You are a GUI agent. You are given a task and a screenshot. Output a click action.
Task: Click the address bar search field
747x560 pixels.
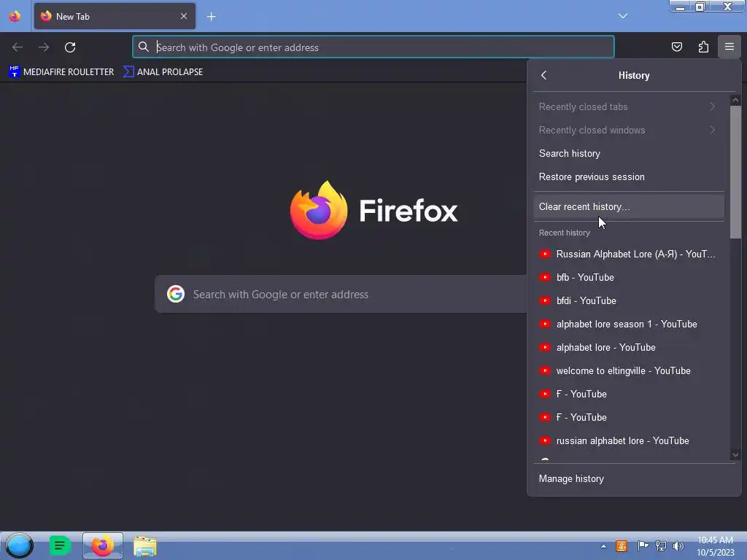373,47
